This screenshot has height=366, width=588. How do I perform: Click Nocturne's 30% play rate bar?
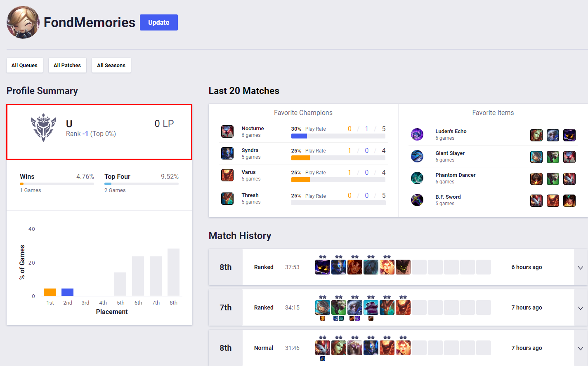point(338,136)
